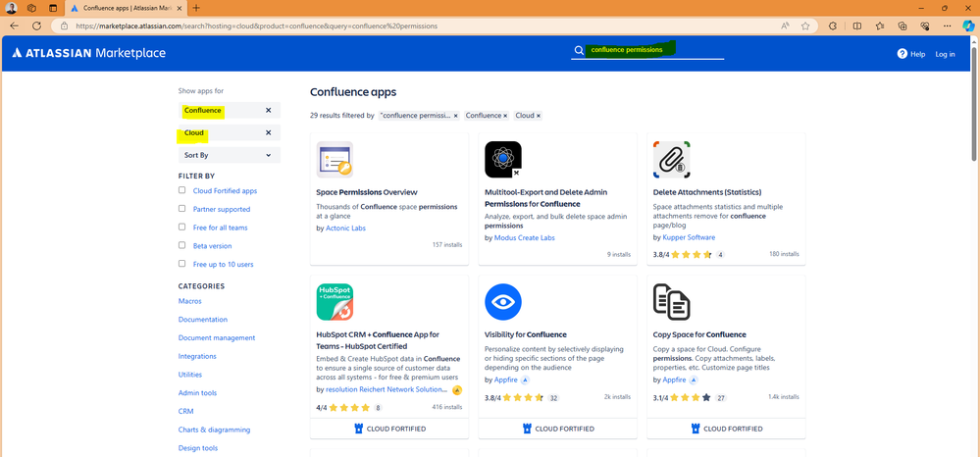Open vendor Actonic Labs link
Viewport: 980px width, 457px height.
click(x=345, y=228)
